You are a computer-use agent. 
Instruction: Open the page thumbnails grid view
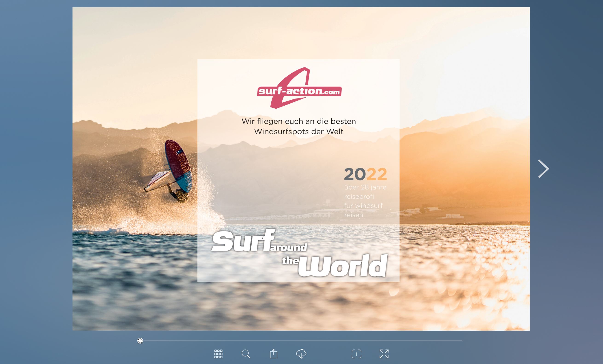218,354
